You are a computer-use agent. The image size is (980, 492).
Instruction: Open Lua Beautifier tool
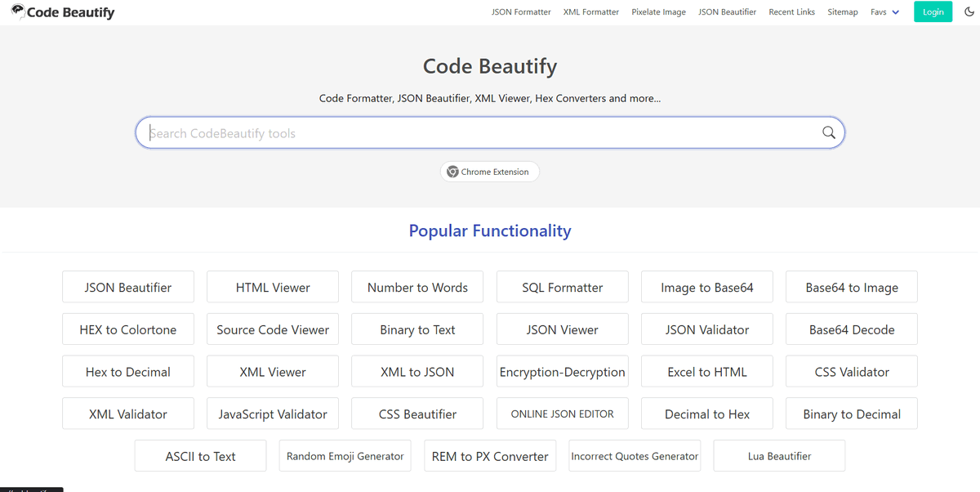point(779,456)
